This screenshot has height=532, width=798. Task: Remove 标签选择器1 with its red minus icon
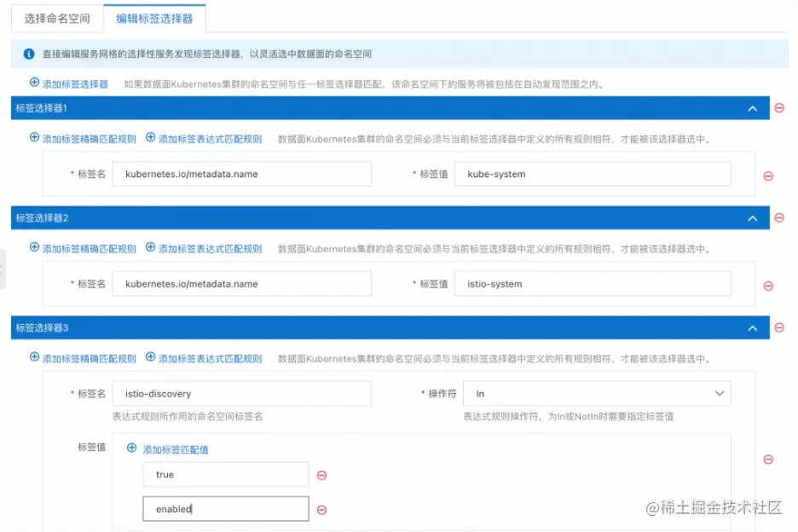click(x=779, y=108)
